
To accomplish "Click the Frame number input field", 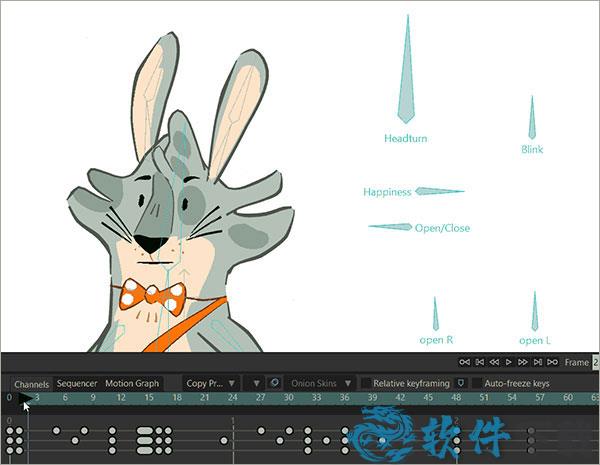I will tap(595, 362).
